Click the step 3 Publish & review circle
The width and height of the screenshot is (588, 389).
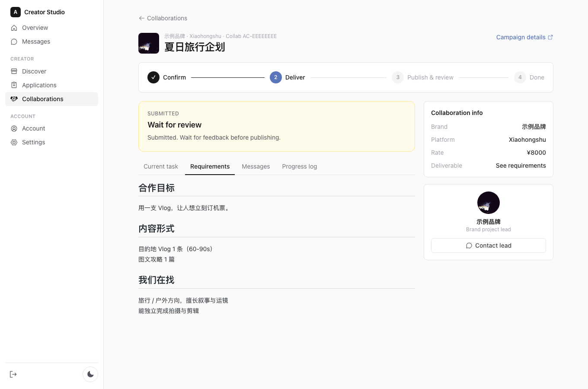(x=398, y=77)
